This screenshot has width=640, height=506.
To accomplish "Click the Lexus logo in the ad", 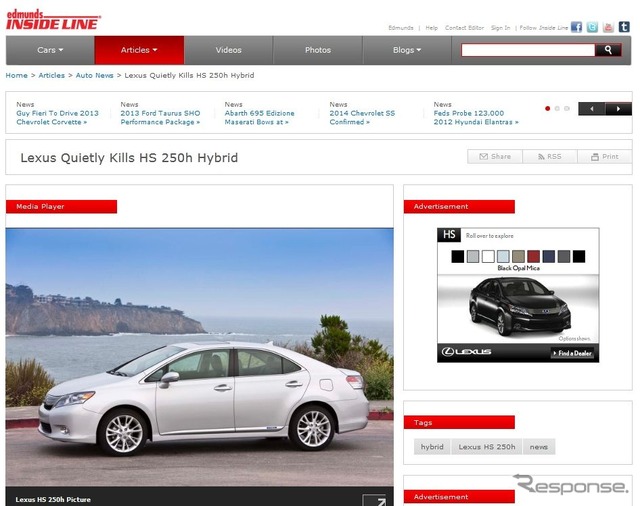I will pyautogui.click(x=466, y=351).
